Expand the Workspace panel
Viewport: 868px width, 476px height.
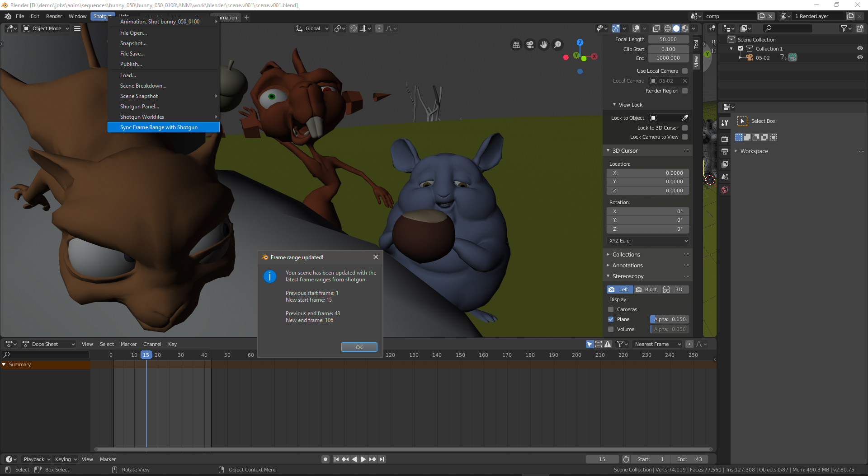[754, 151]
